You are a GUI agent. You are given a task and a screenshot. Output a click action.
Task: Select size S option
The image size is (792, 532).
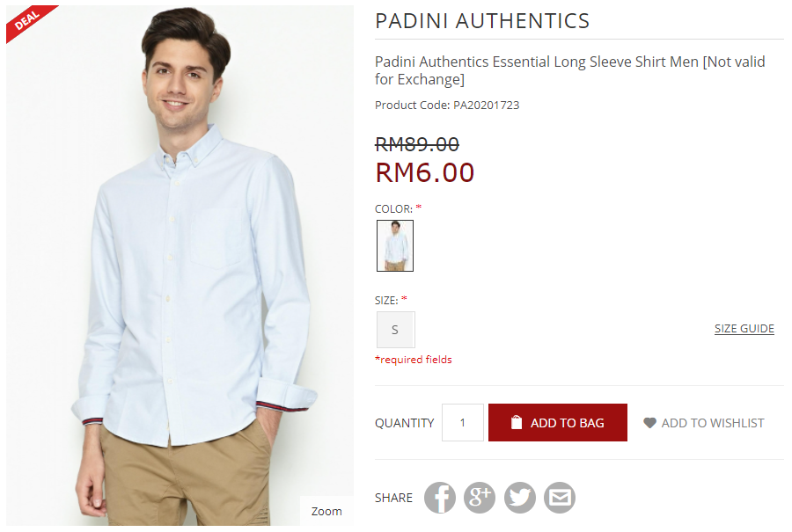pyautogui.click(x=395, y=330)
